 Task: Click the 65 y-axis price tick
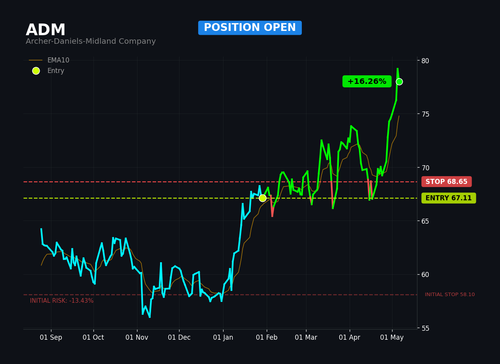pos(425,221)
